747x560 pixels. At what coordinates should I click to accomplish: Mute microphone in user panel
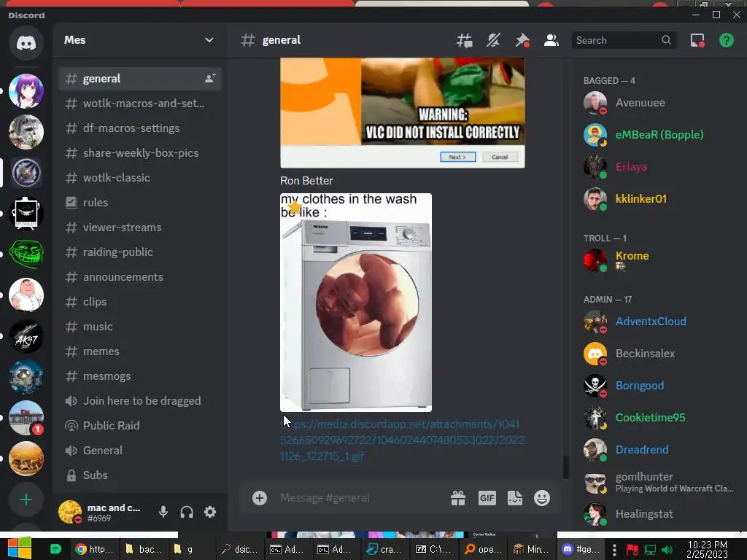point(163,512)
